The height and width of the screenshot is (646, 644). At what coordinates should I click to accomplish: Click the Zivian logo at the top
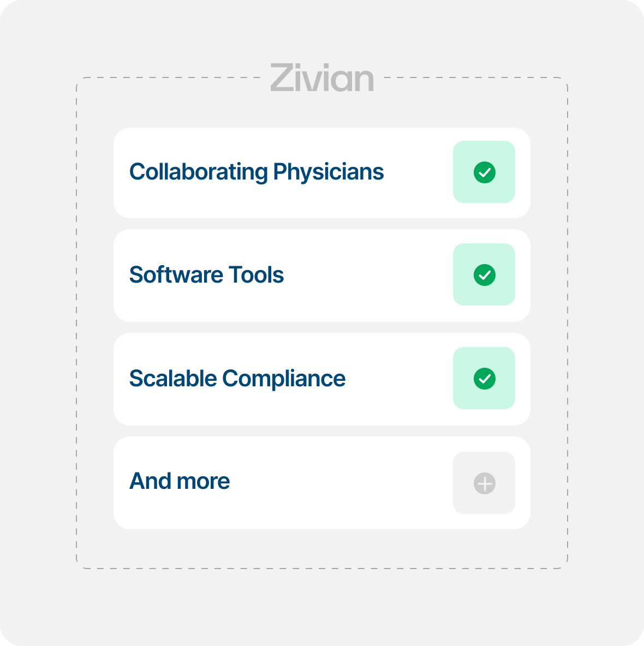coord(322,78)
